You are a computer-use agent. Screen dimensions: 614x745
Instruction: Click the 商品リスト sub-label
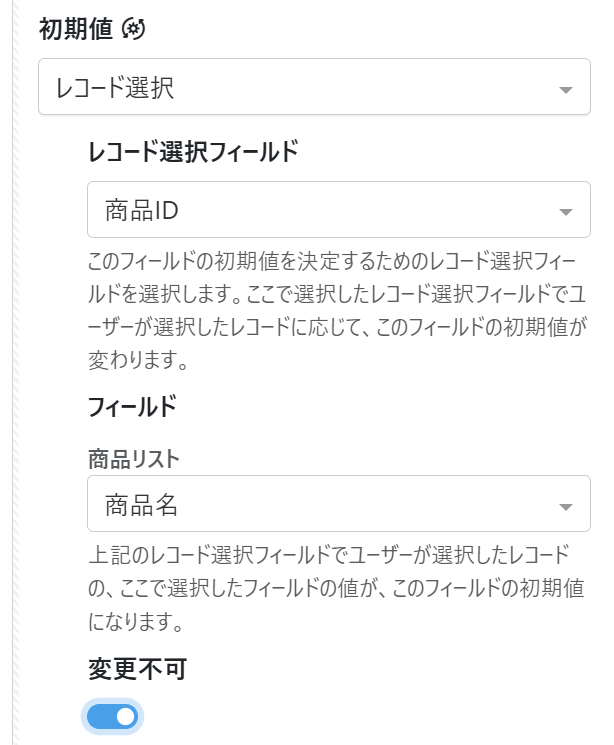[134, 459]
